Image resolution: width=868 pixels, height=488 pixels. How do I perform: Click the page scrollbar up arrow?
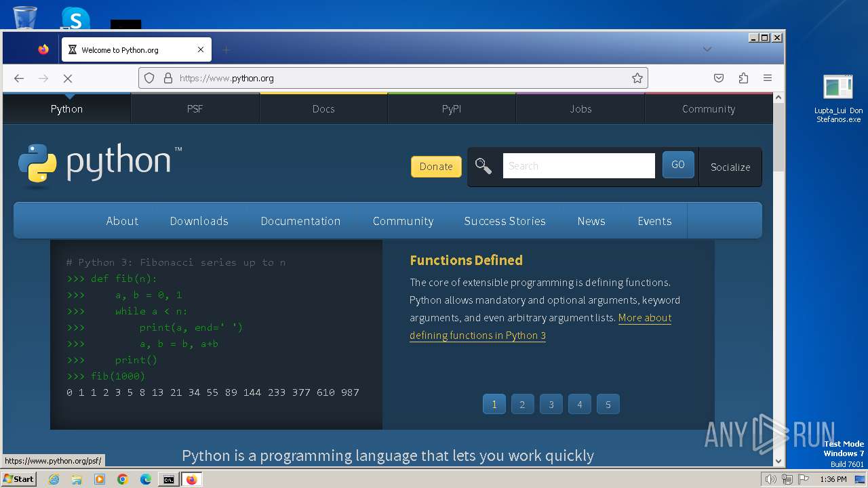(778, 98)
